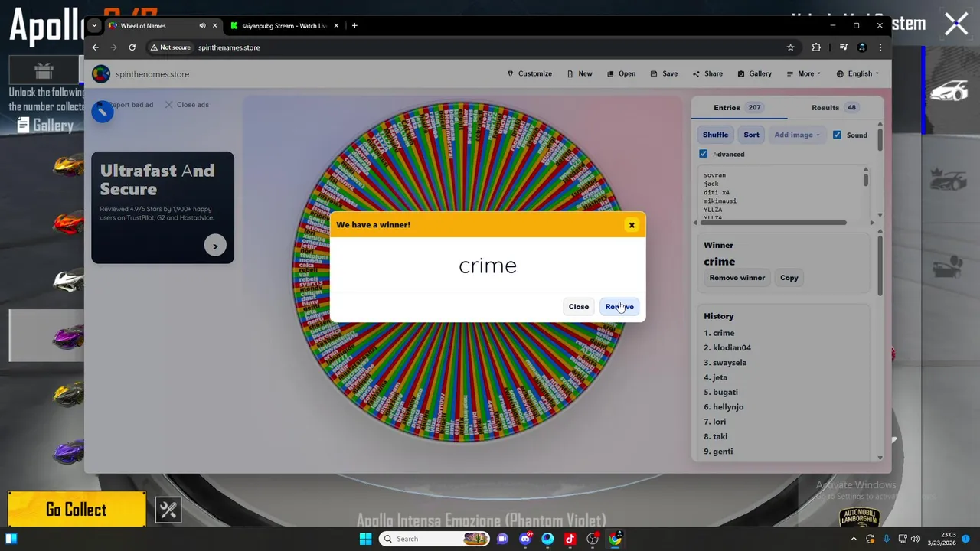Select history entry hellynjo
The width and height of the screenshot is (980, 551).
coord(724,407)
